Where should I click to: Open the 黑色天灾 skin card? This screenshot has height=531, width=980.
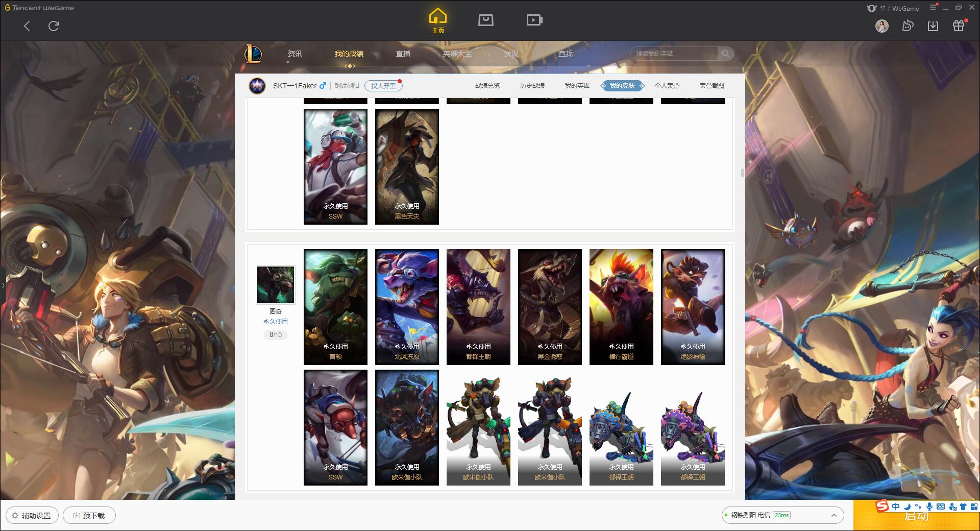tap(407, 166)
